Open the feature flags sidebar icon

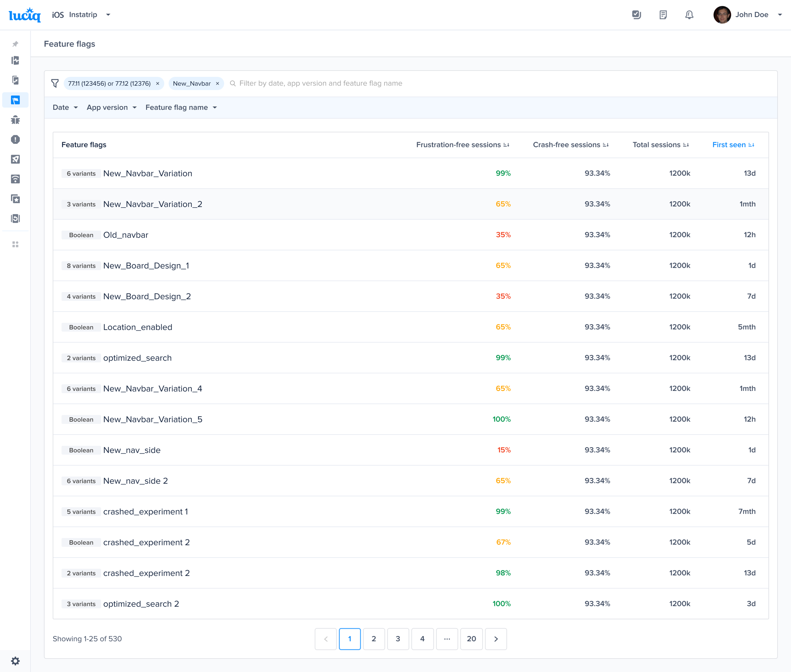15,100
